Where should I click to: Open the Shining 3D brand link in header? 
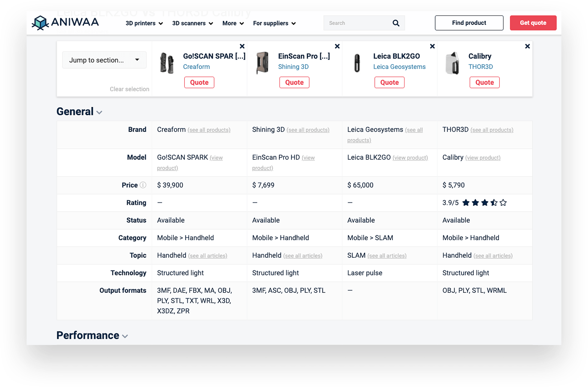click(x=293, y=67)
